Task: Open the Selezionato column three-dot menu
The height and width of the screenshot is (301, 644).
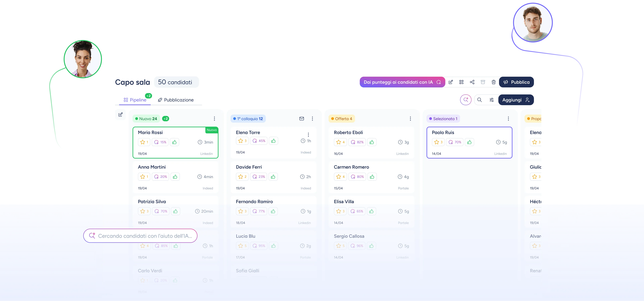Action: 508,118
